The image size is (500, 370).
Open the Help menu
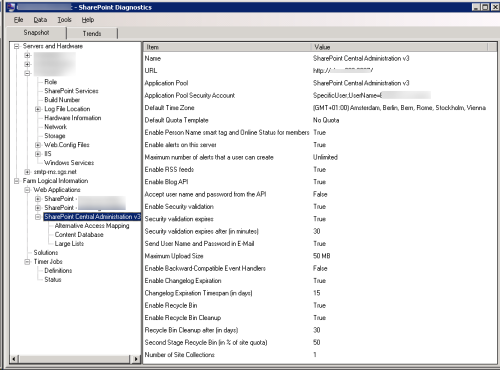(88, 20)
